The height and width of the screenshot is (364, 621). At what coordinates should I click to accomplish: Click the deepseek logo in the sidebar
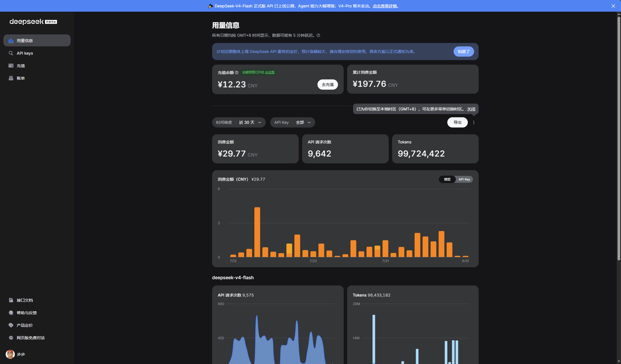click(33, 22)
